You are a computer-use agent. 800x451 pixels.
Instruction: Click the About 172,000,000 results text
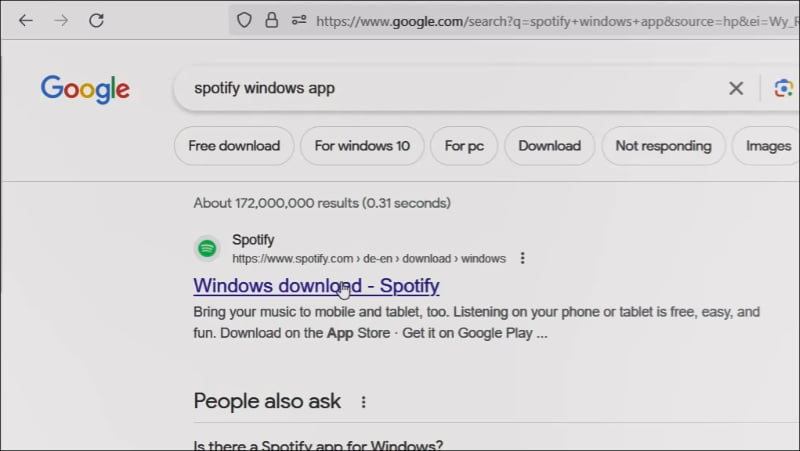click(322, 203)
